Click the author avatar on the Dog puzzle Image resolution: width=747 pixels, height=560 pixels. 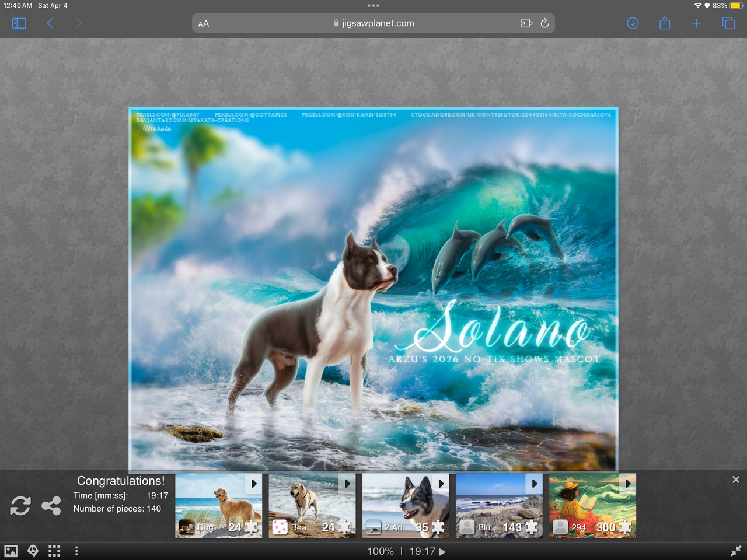[x=187, y=527]
